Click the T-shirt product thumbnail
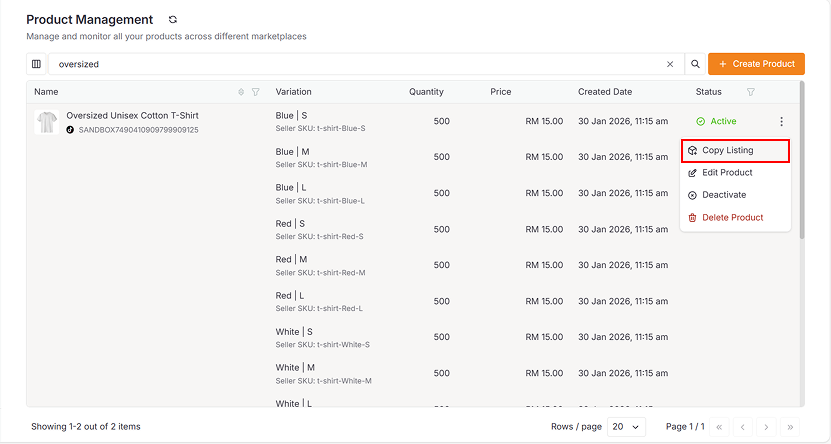The width and height of the screenshot is (831, 444). (46, 122)
